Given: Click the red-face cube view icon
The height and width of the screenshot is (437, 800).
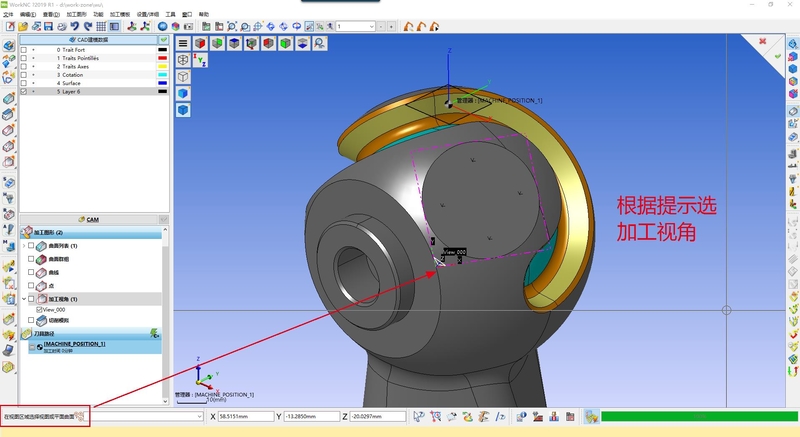Looking at the screenshot, I should click(200, 43).
